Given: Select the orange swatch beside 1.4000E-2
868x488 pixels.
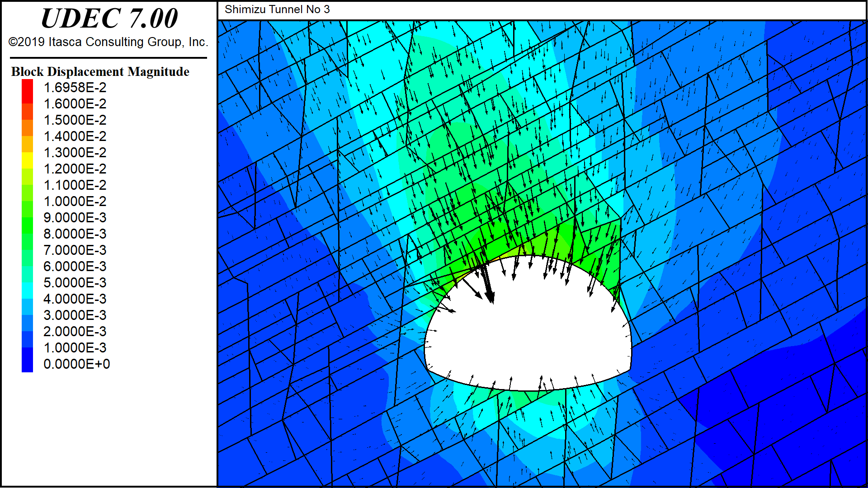Looking at the screenshot, I should tap(27, 128).
